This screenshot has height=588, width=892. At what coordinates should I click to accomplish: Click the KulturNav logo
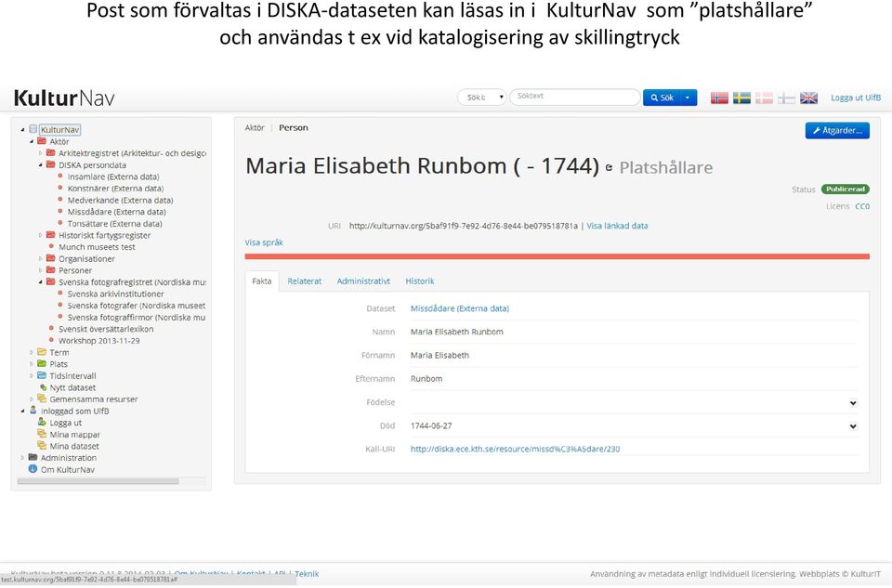[64, 98]
